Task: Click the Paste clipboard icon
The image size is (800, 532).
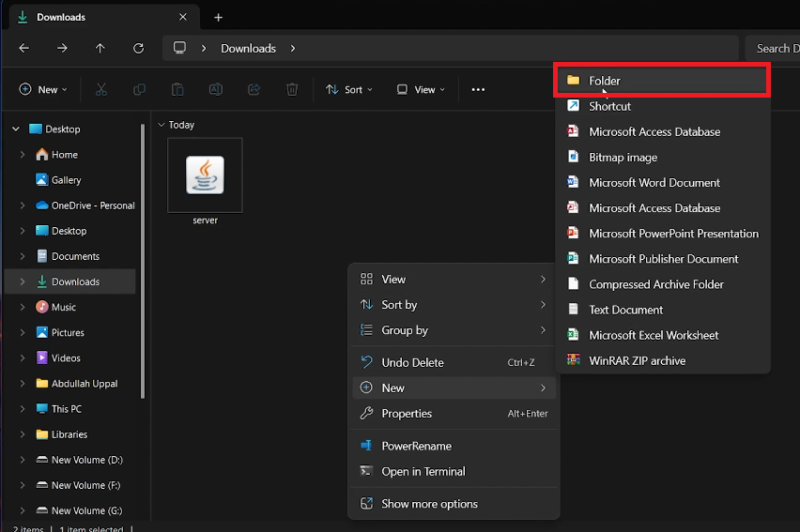Action: point(177,89)
